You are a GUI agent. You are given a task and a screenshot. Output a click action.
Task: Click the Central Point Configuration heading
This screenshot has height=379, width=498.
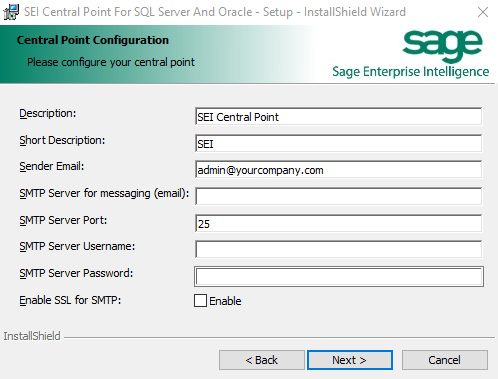(93, 40)
